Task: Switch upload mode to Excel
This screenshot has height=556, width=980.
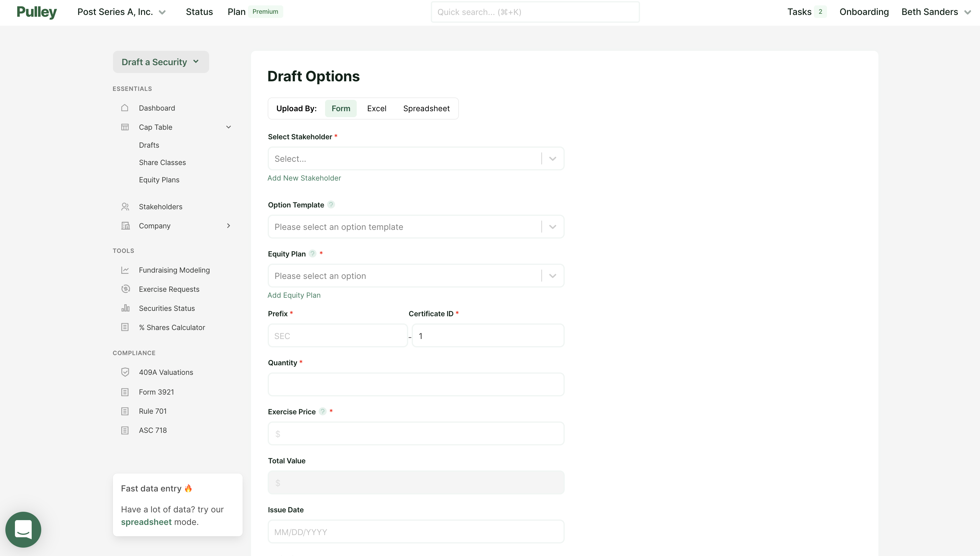Action: [x=377, y=108]
